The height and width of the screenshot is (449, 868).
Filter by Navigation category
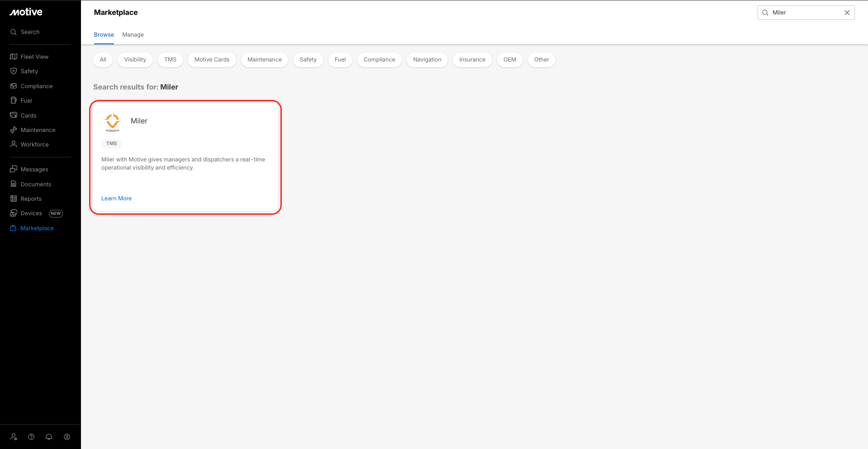[427, 60]
